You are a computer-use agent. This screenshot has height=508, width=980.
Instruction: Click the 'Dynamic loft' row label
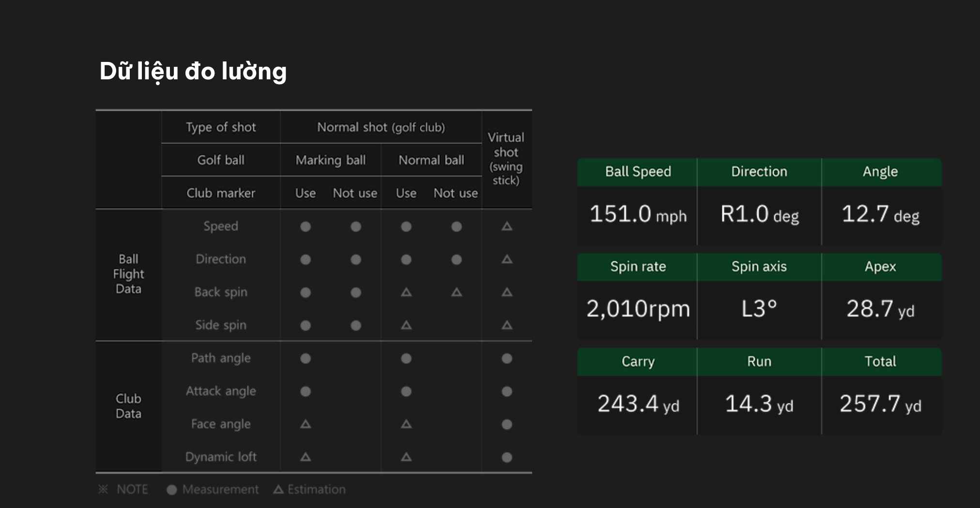(221, 457)
